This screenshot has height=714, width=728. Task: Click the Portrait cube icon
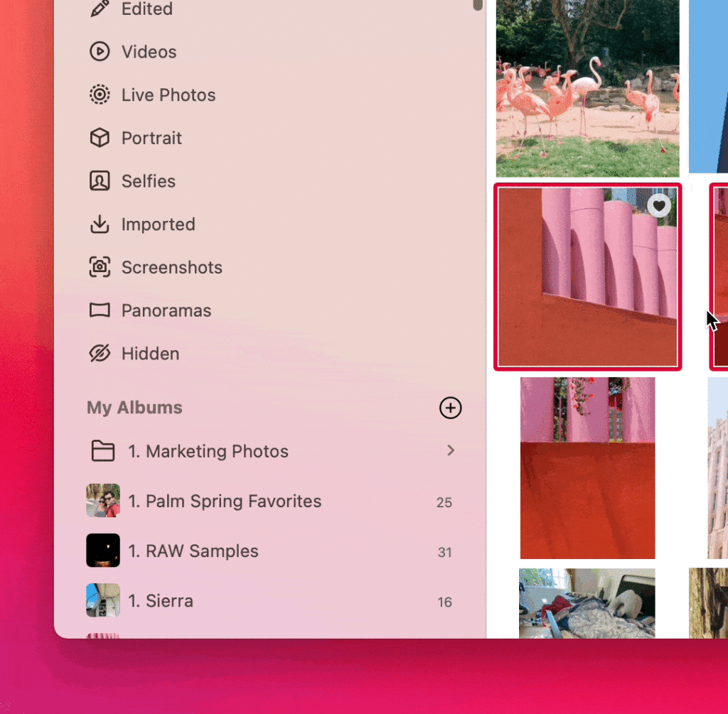(x=100, y=138)
